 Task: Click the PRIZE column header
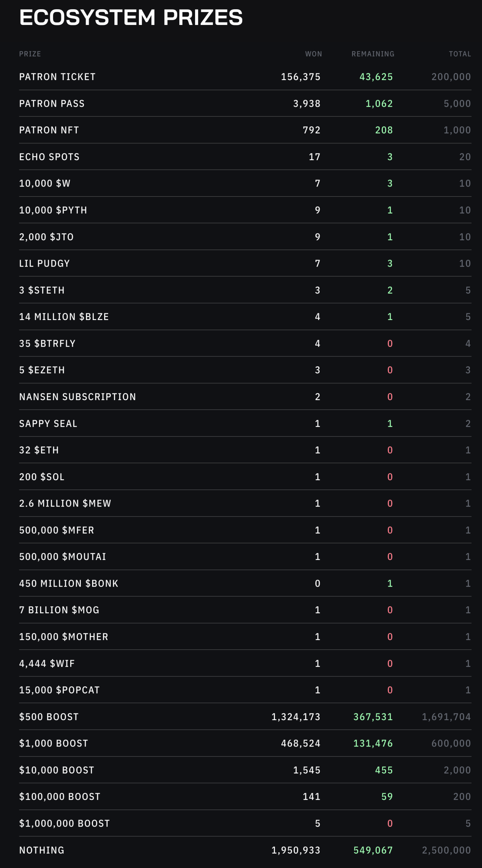point(30,54)
